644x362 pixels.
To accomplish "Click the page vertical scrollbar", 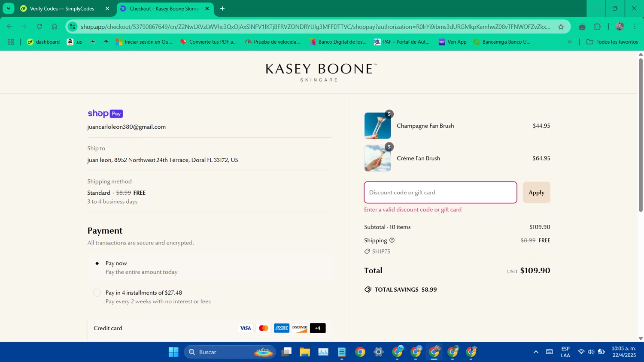I will [641, 135].
